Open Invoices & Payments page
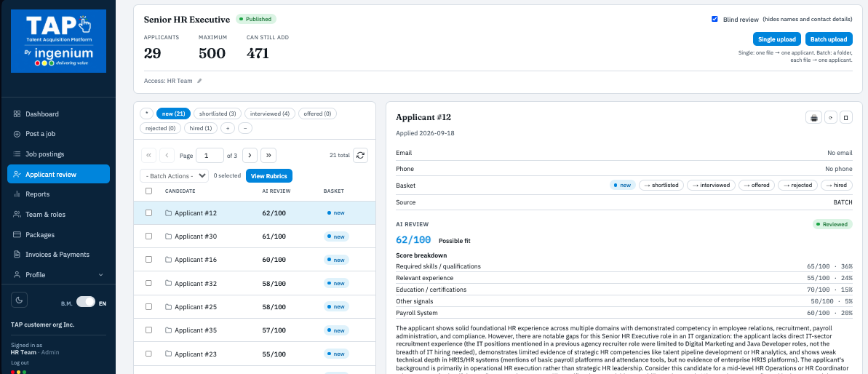 click(58, 255)
